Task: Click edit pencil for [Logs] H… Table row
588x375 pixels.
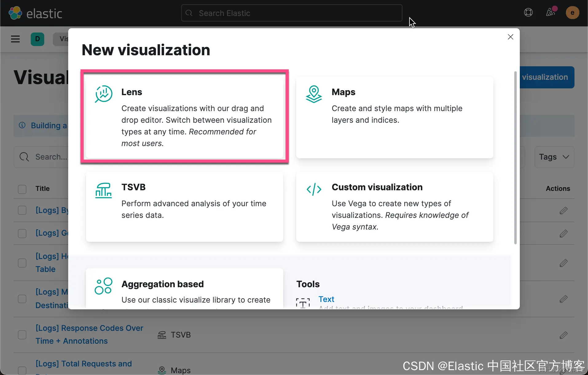Action: pyautogui.click(x=563, y=263)
